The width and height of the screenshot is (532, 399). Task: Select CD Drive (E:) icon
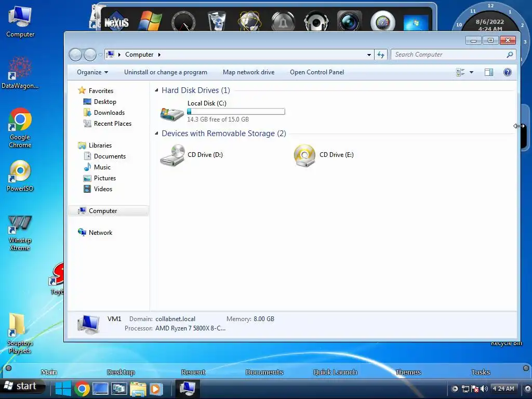pyautogui.click(x=304, y=155)
